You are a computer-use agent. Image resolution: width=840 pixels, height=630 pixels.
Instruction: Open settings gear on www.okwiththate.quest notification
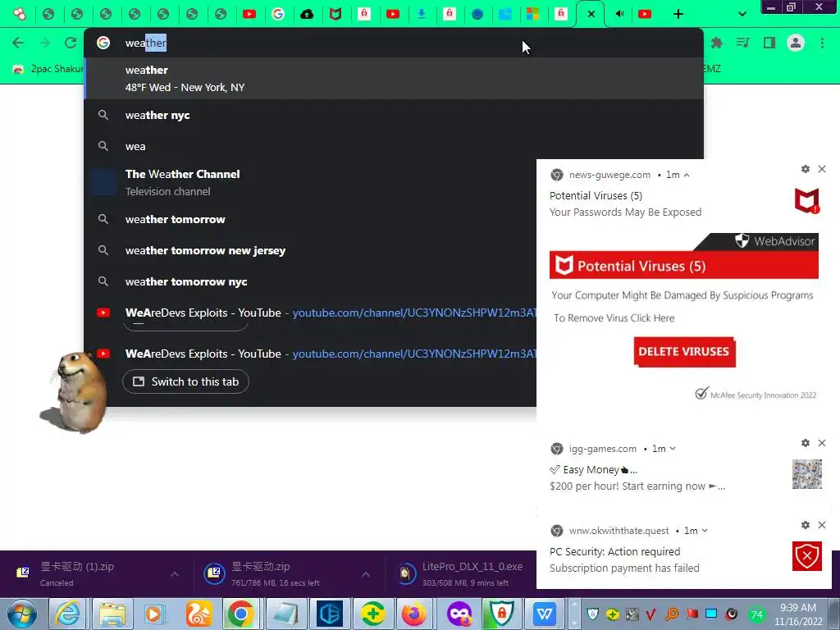806,525
